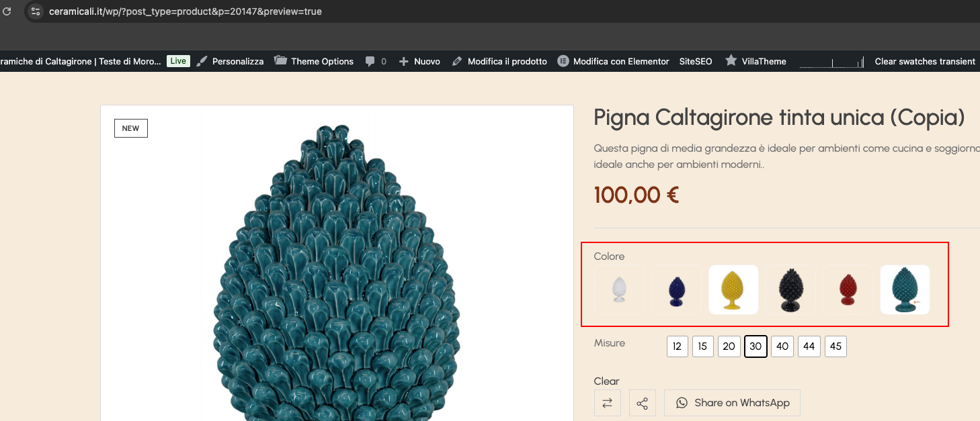Click the price 100,00 €
Screen dimensions: 980x421
[636, 195]
